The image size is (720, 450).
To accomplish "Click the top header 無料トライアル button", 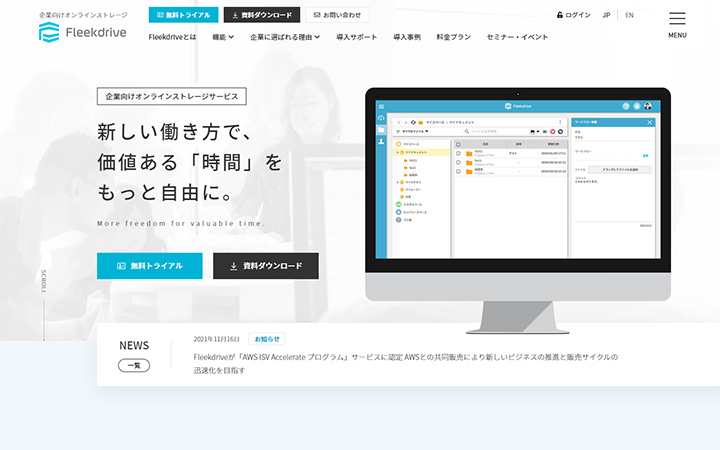I will click(x=183, y=15).
